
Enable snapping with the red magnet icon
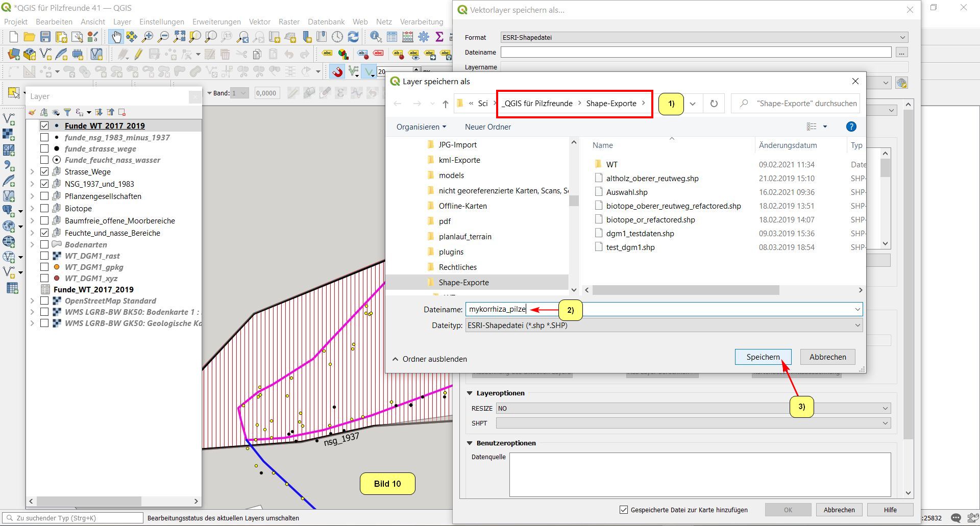[x=337, y=71]
